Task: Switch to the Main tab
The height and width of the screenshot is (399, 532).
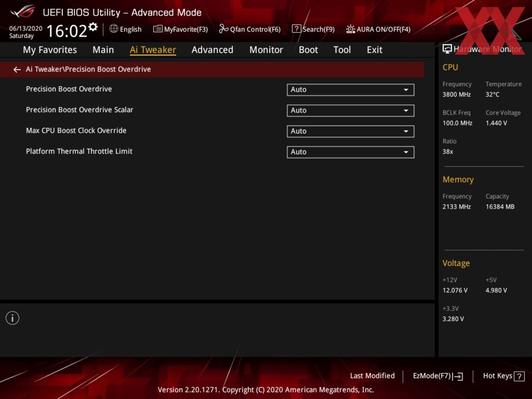Action: pos(103,50)
